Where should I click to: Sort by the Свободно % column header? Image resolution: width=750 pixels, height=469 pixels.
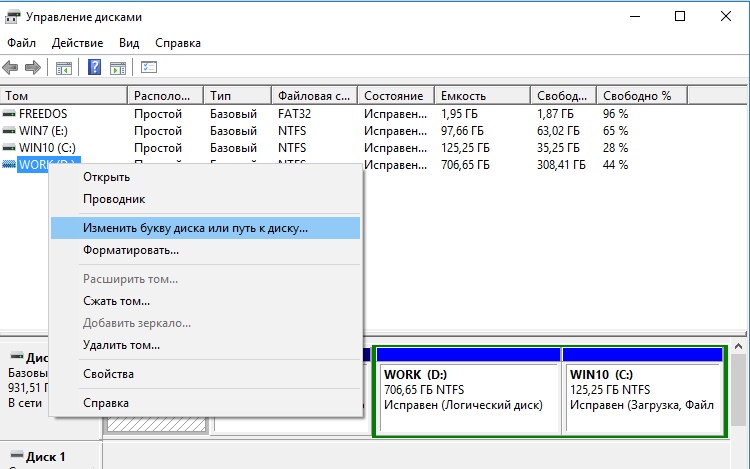click(638, 96)
